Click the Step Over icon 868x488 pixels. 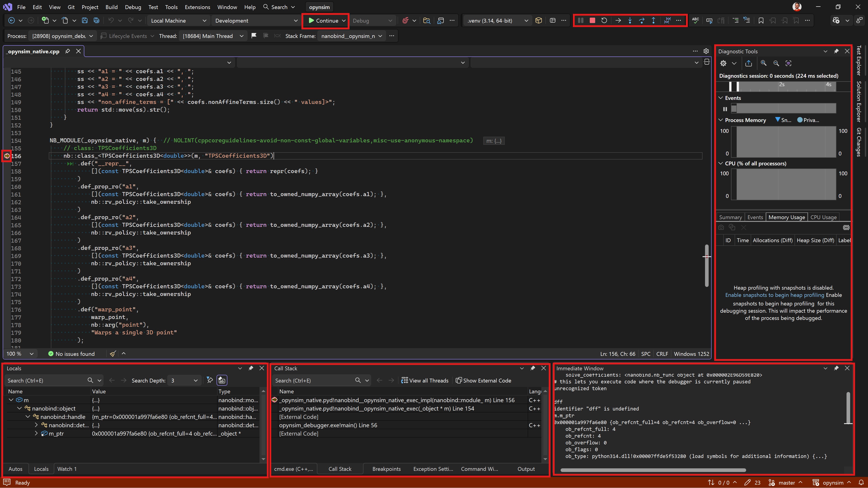[642, 21]
